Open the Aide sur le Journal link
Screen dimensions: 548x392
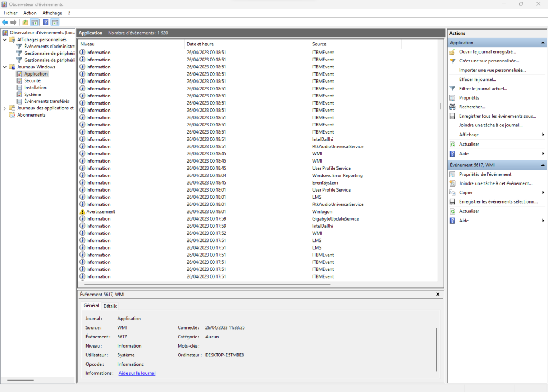(137, 373)
